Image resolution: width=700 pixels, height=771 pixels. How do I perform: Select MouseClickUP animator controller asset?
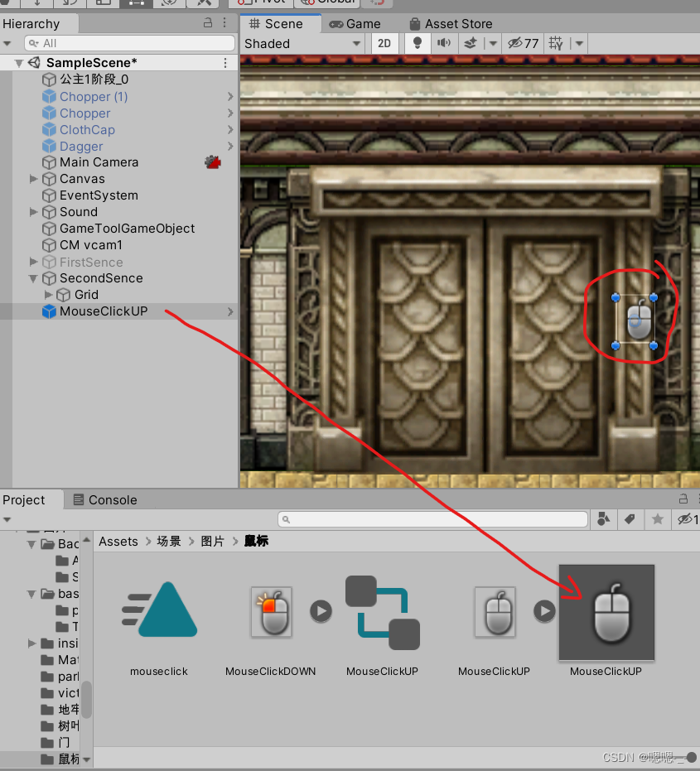click(x=382, y=613)
